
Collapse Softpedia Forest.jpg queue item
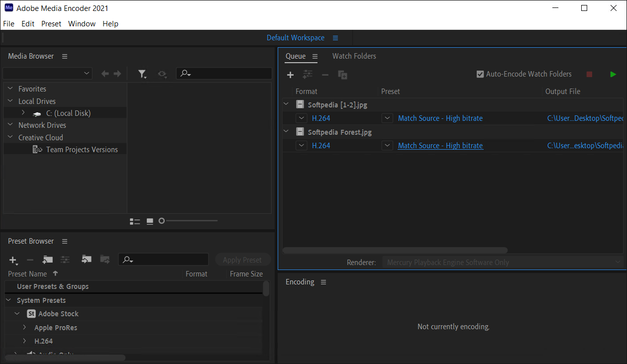click(286, 132)
